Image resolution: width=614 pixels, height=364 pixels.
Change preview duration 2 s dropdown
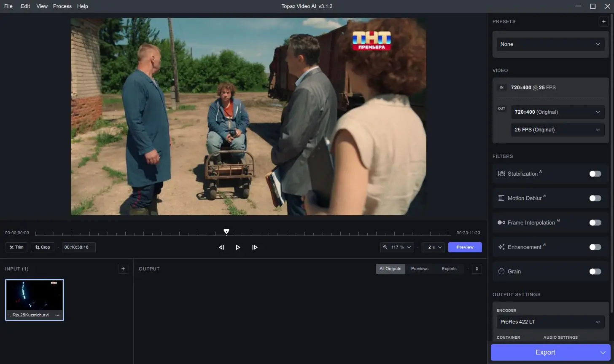click(433, 247)
